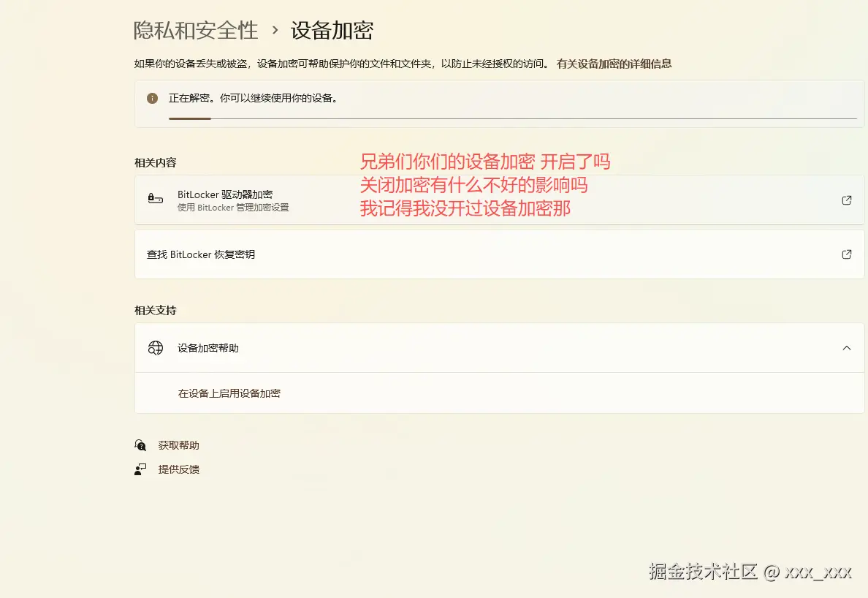Screen dimensions: 868x598
Task: Click the 获取帮助 headset icon
Action: point(140,444)
